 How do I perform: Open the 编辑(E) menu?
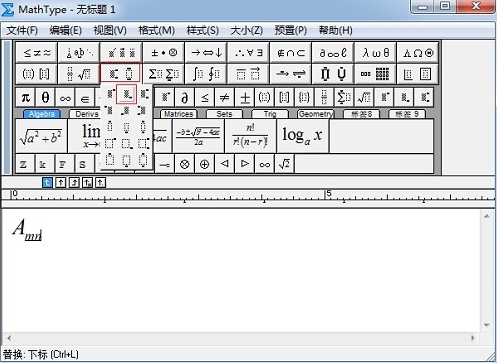click(x=65, y=31)
